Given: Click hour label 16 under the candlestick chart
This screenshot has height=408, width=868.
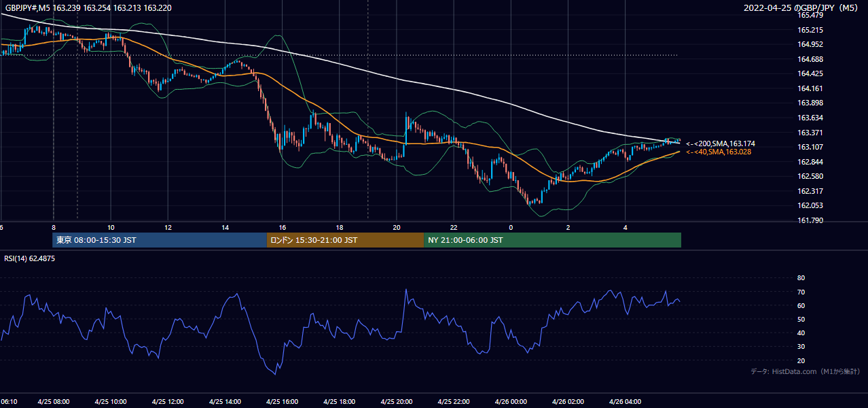Looking at the screenshot, I should pyautogui.click(x=282, y=227).
